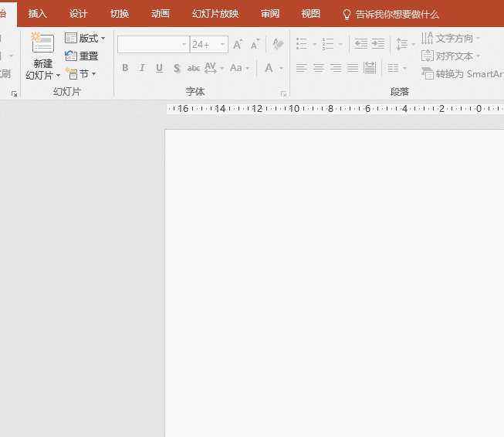Open the font size dropdown

coord(223,45)
